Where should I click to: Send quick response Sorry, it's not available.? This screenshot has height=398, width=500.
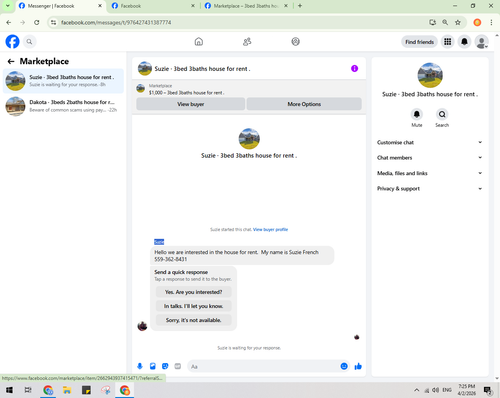(193, 320)
